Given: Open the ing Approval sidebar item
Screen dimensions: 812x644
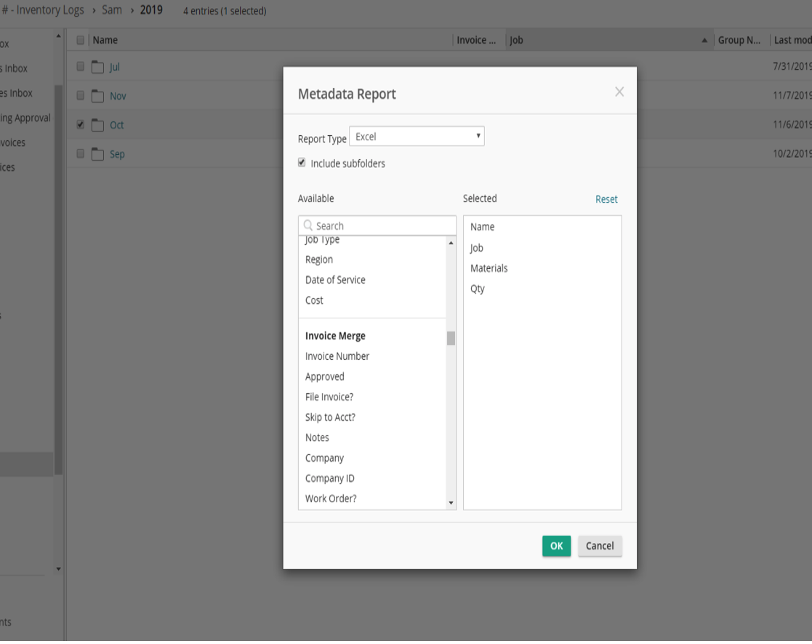Looking at the screenshot, I should click(x=25, y=118).
